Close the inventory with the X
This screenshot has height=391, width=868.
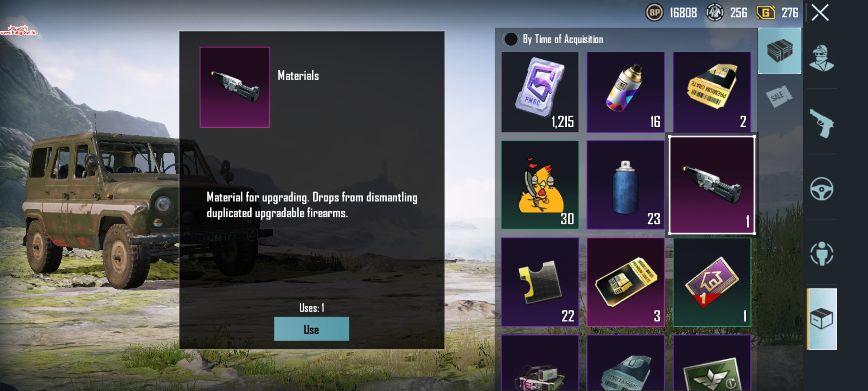tap(820, 13)
